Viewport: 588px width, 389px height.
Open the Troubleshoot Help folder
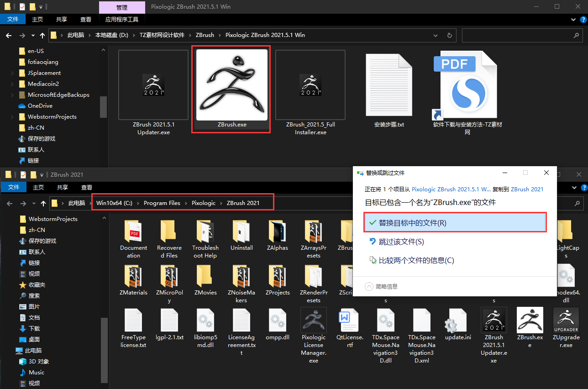pyautogui.click(x=205, y=239)
